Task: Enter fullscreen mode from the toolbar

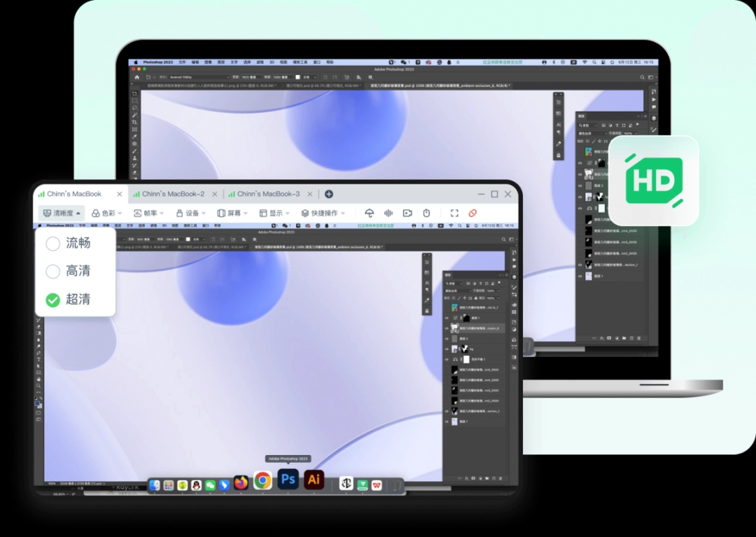Action: pos(454,213)
